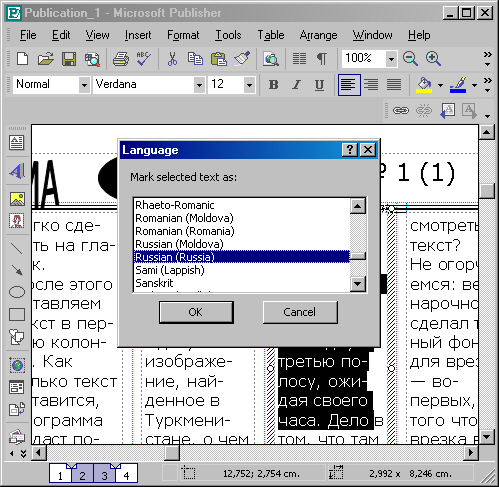Open the font size 12 dropdown
Viewport: 499px width, 487px height.
pyautogui.click(x=249, y=85)
